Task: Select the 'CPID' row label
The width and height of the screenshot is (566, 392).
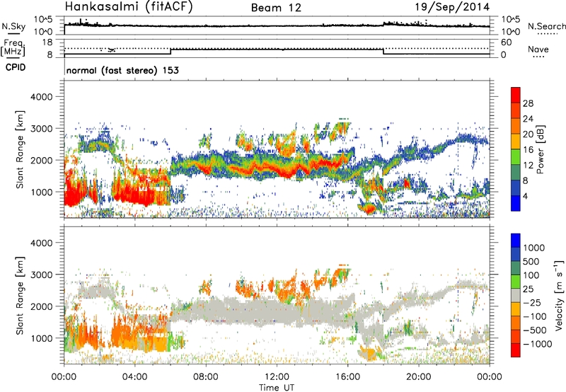Action: [x=16, y=67]
